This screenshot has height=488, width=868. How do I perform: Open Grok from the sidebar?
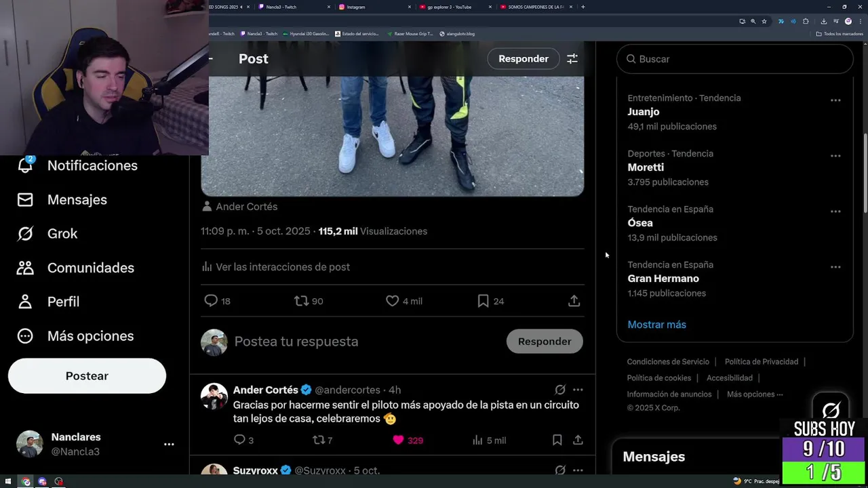click(x=47, y=233)
